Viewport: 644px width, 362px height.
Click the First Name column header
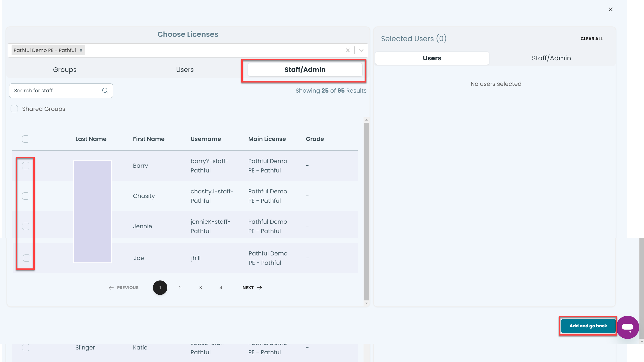point(149,139)
